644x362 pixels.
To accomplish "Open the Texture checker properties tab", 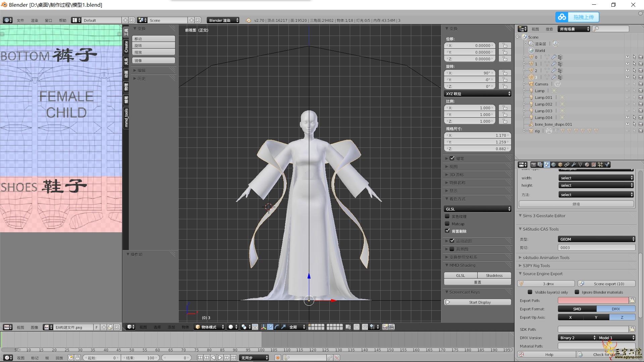I will (x=594, y=165).
